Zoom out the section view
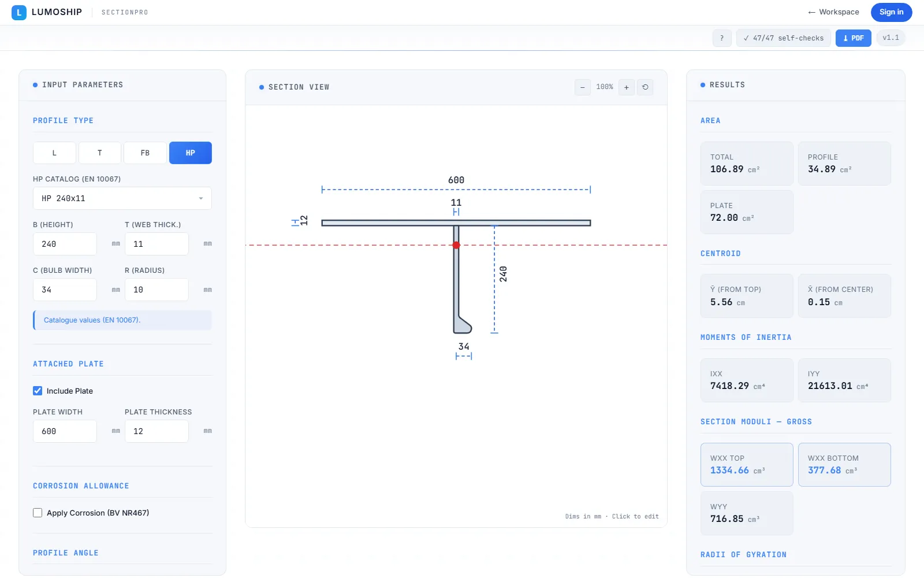 (x=583, y=87)
